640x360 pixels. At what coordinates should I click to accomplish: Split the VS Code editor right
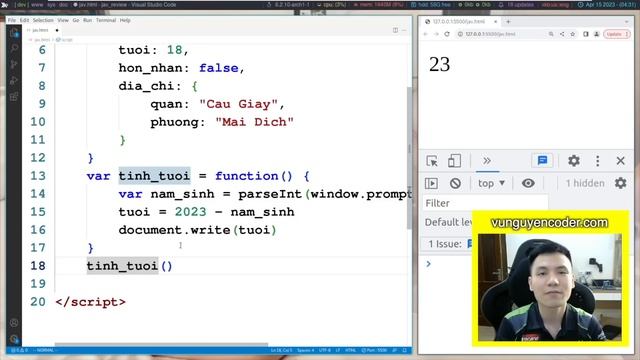point(395,30)
